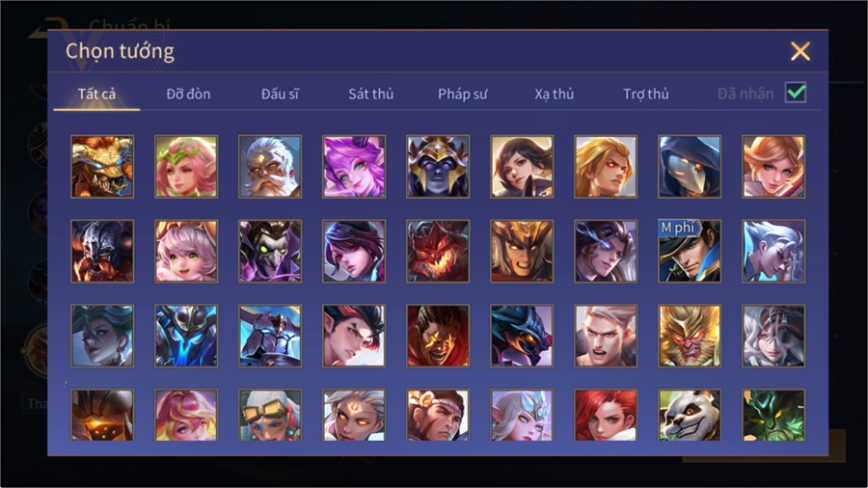Screen dimensions: 868x488
Task: Pick the hero tagged 'M phí'
Action: [x=690, y=251]
